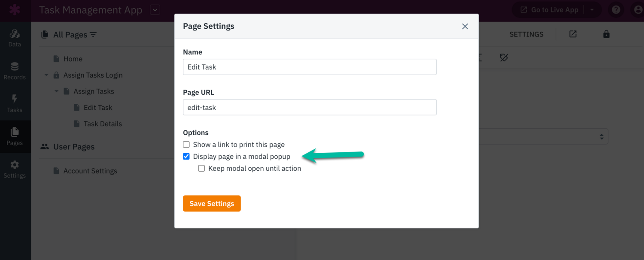Click the Save Settings button
Image resolution: width=644 pixels, height=260 pixels.
(212, 203)
